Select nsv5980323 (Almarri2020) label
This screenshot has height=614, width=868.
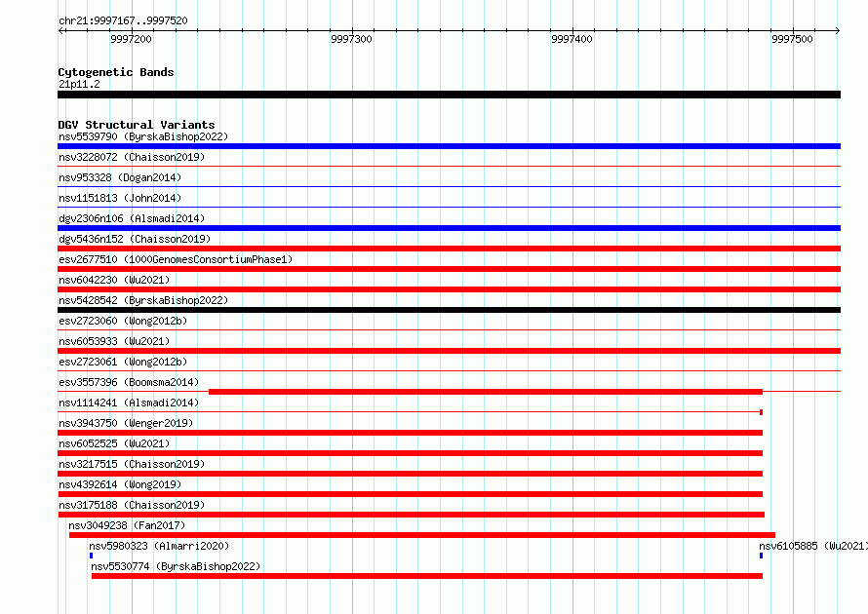click(159, 546)
